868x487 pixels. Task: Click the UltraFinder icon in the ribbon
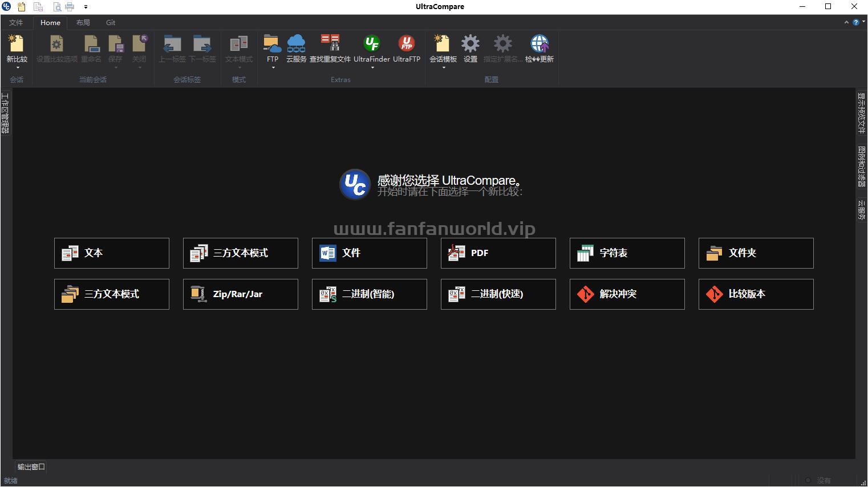[x=372, y=44]
